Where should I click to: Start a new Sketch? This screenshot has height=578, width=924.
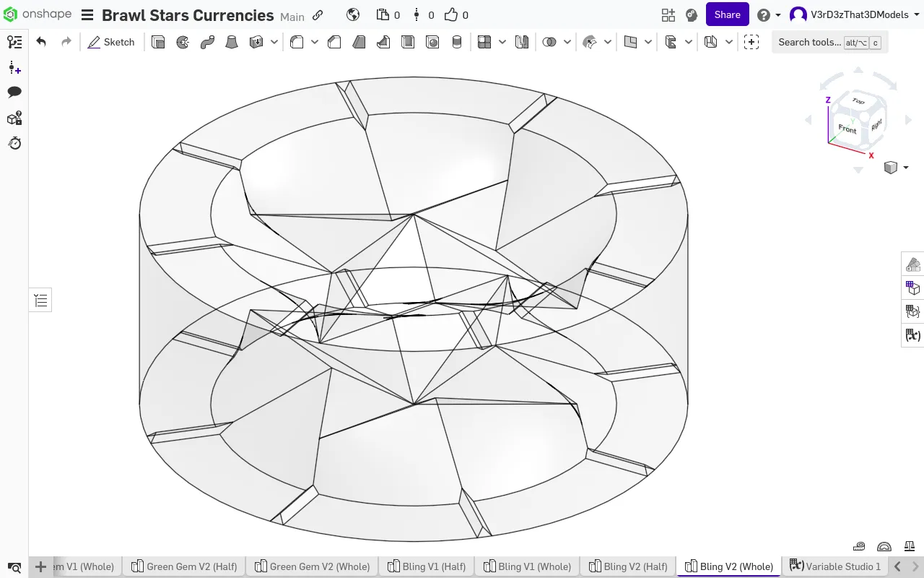tap(111, 42)
